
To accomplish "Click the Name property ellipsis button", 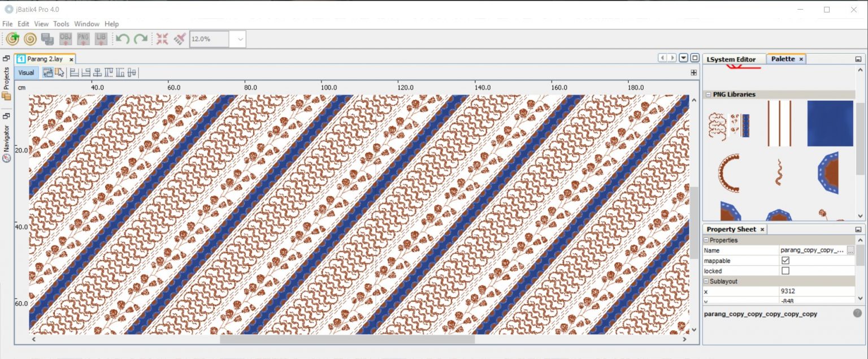I will click(850, 250).
